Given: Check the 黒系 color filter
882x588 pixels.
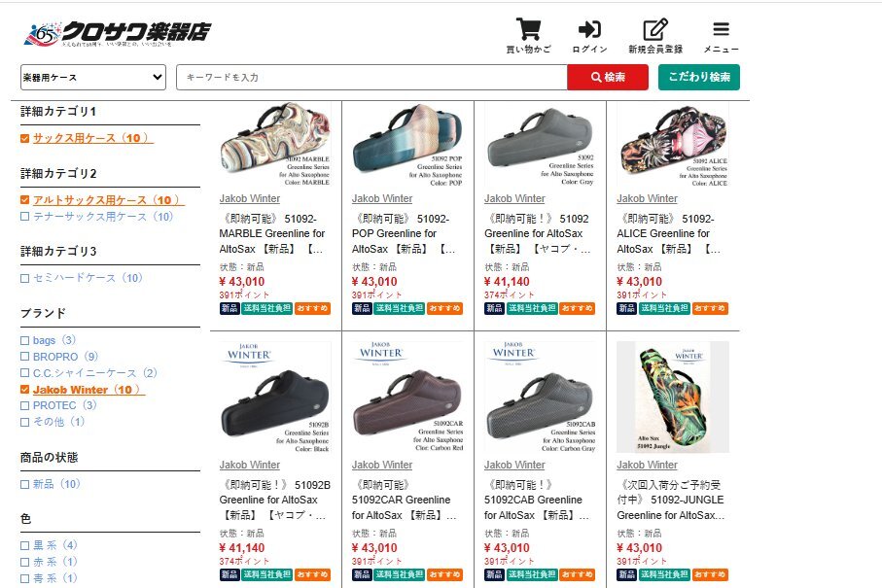Looking at the screenshot, I should (24, 545).
